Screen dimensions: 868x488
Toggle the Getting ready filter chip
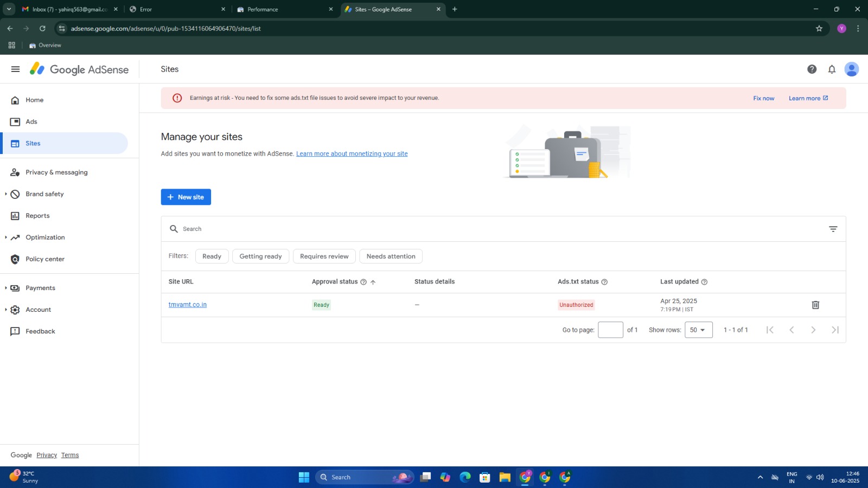coord(260,256)
